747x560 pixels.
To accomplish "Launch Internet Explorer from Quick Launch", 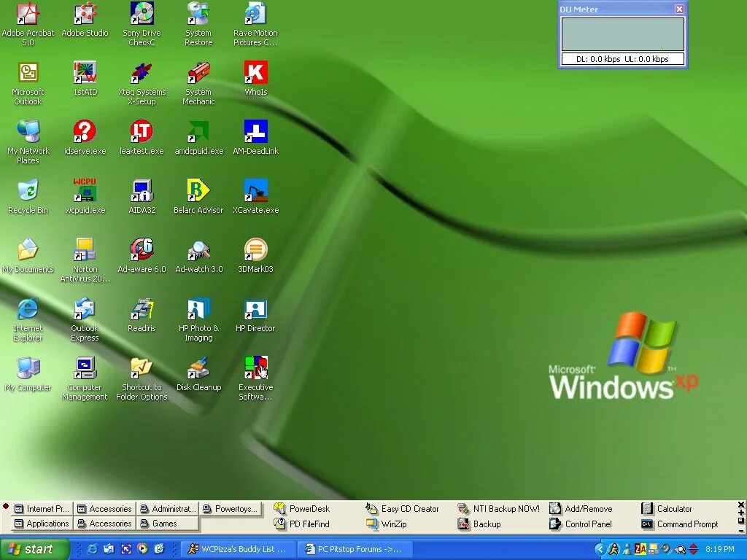I will point(93,549).
